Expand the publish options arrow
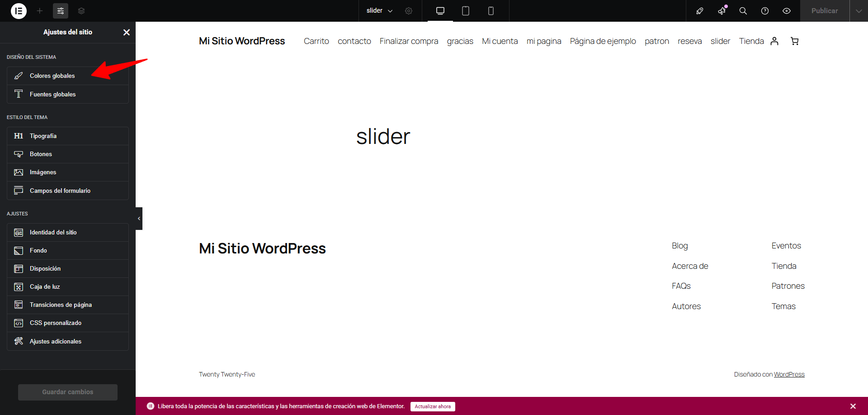The height and width of the screenshot is (415, 868). (859, 11)
